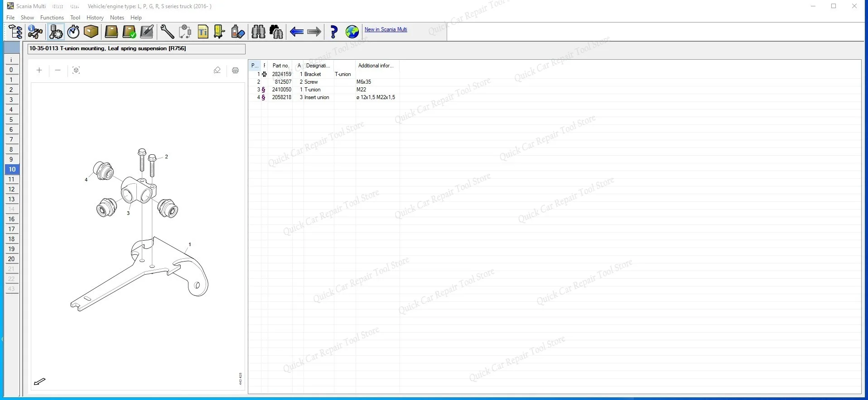Select the piston and gear parts icon

56,32
